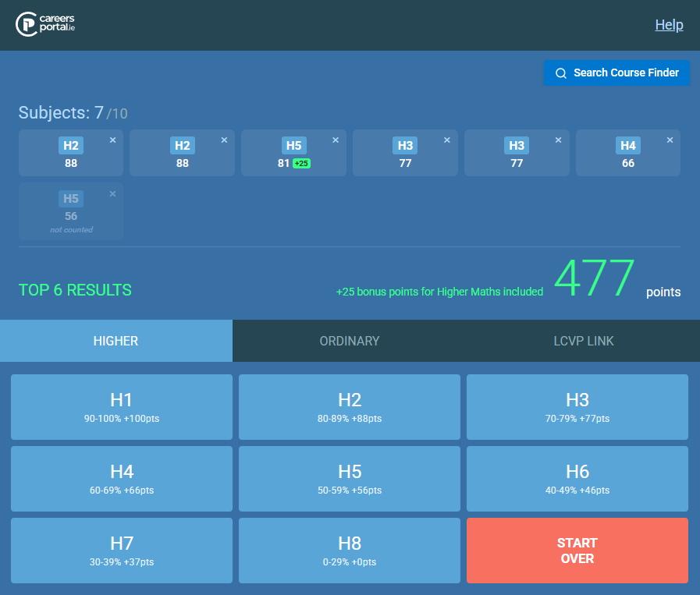Add an H1 90-100% grade
700x595 pixels.
(x=122, y=407)
